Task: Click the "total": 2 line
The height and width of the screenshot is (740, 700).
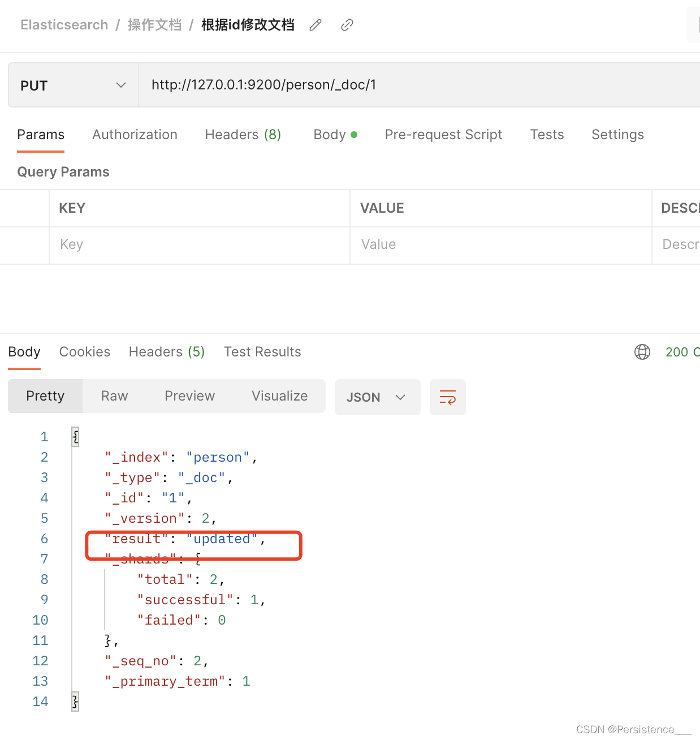Action: click(x=181, y=579)
